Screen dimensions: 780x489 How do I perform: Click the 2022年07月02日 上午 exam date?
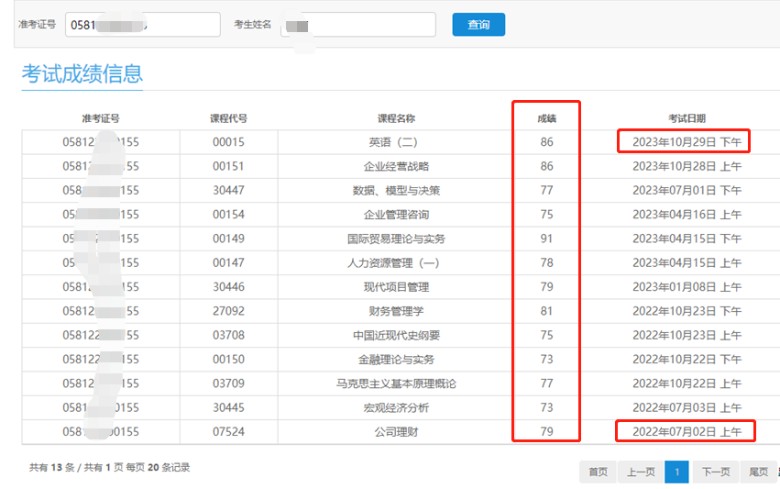pos(686,431)
